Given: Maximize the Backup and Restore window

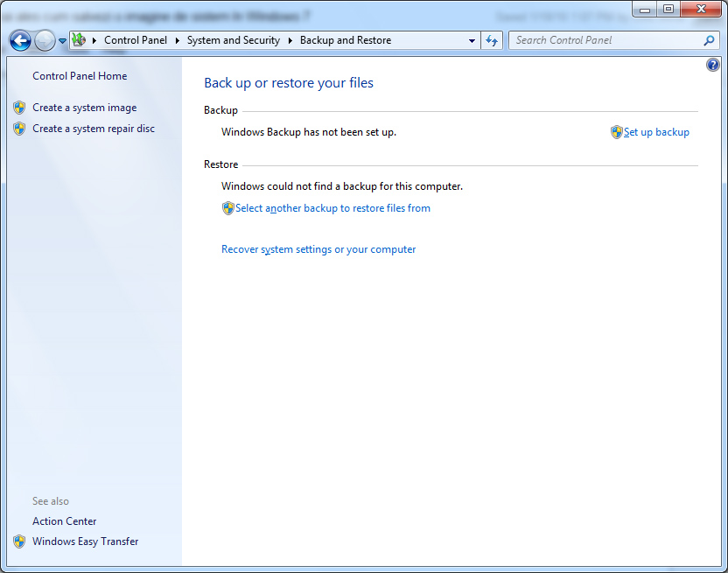Looking at the screenshot, I should [x=668, y=10].
